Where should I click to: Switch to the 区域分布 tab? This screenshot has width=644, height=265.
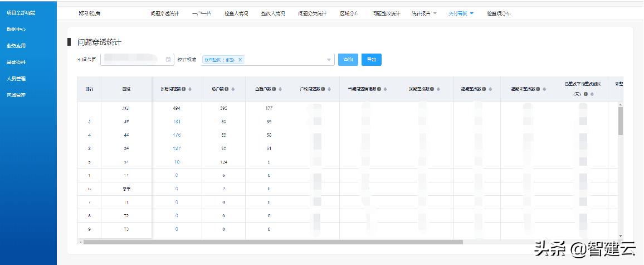click(349, 13)
